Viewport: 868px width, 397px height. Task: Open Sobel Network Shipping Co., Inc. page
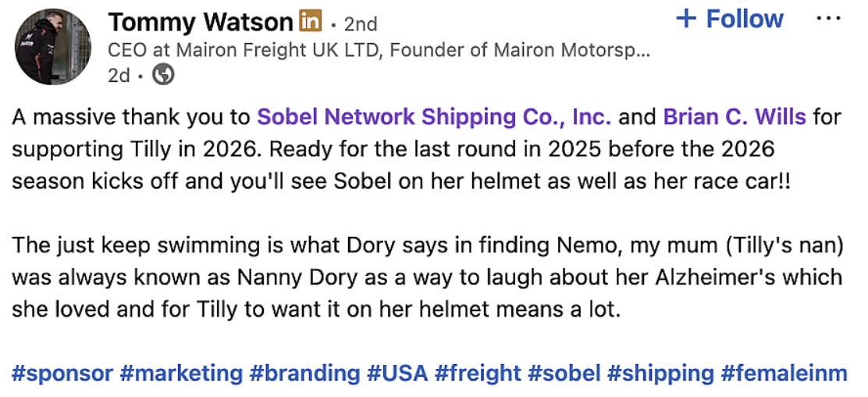(434, 118)
